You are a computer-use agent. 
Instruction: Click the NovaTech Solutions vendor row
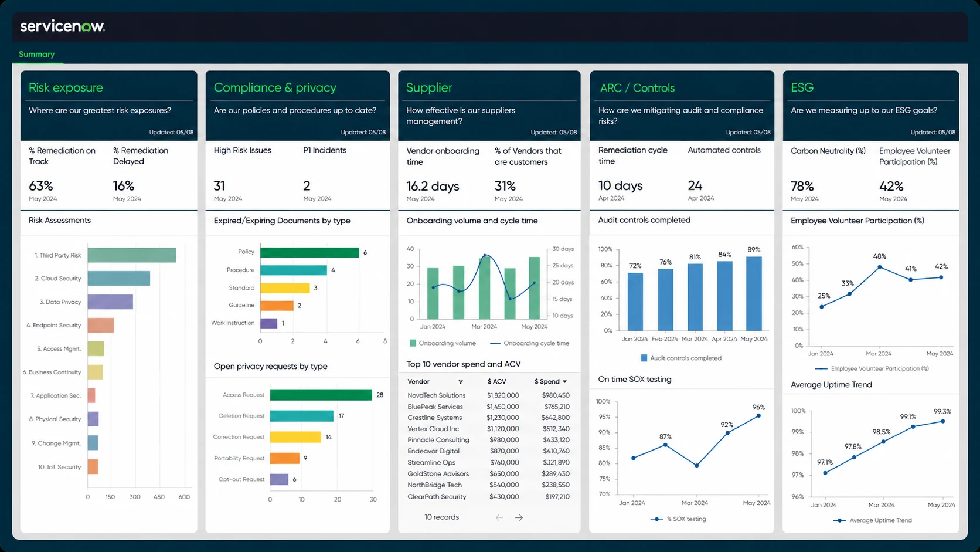tap(488, 395)
